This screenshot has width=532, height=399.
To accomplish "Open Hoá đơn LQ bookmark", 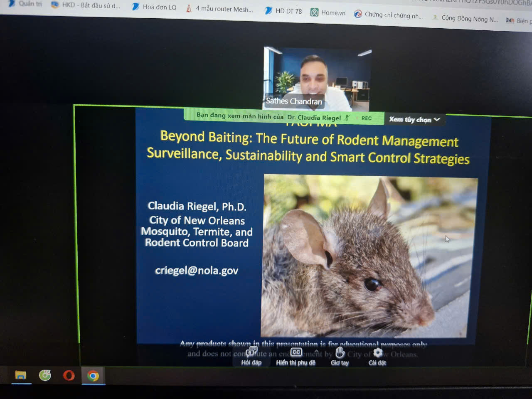I will [x=154, y=7].
